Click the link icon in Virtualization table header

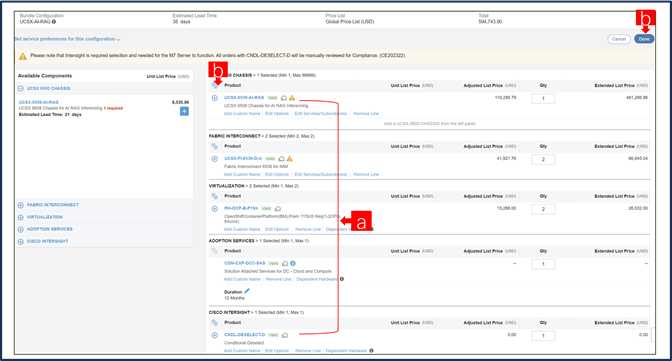pyautogui.click(x=215, y=196)
